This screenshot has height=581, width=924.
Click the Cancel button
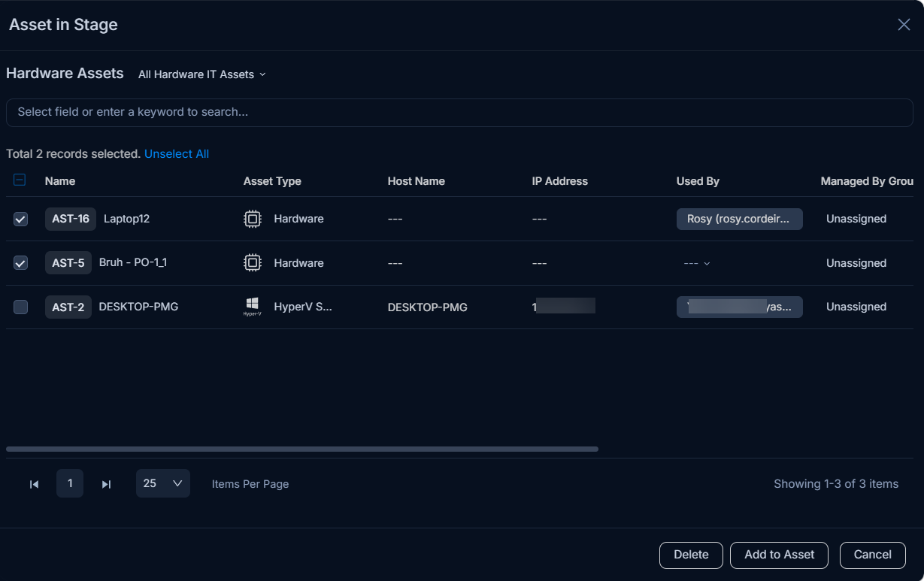[x=872, y=555]
